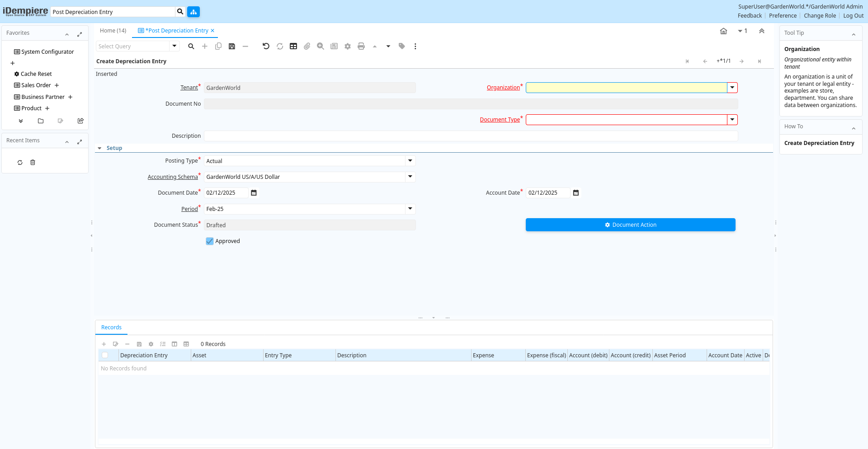Click the Find record magnifier icon
This screenshot has width=868, height=449.
191,46
